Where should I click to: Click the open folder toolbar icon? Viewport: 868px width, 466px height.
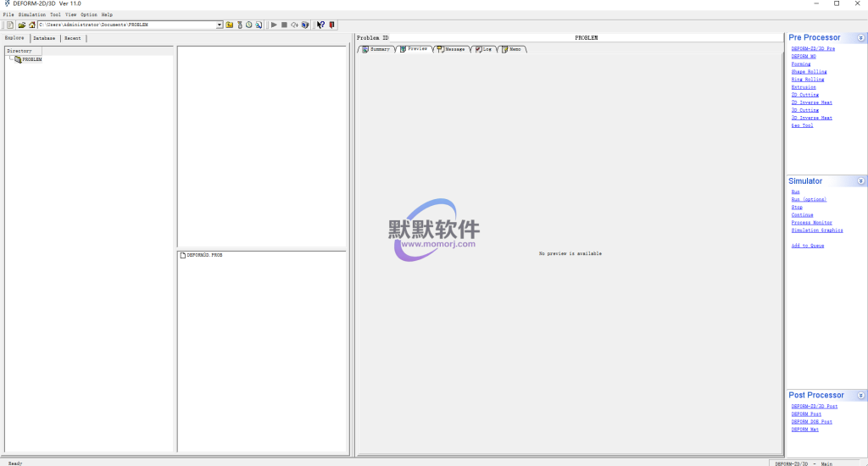click(22, 25)
